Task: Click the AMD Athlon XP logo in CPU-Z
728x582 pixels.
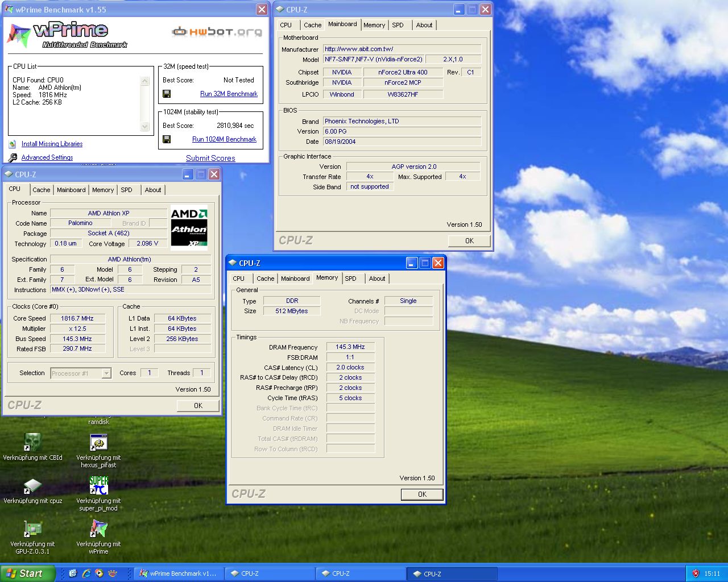Action: pyautogui.click(x=189, y=228)
